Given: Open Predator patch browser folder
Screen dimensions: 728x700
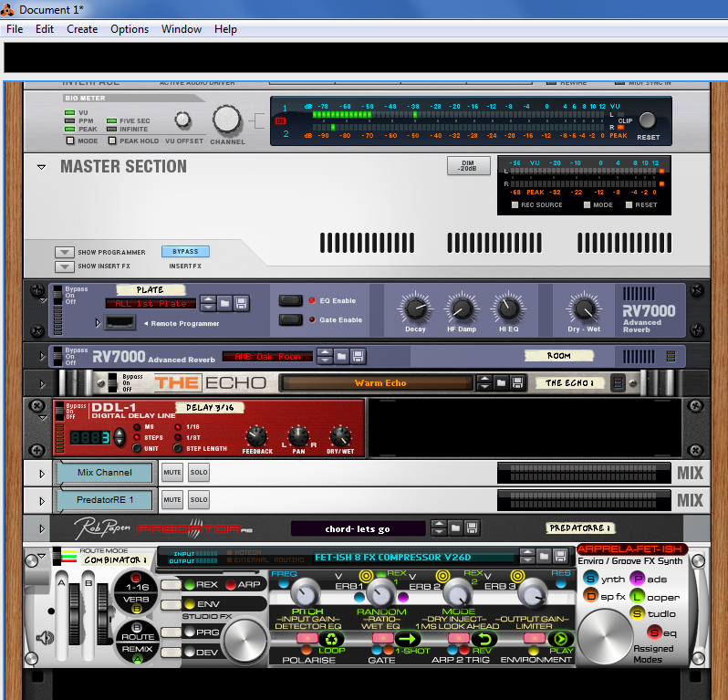Looking at the screenshot, I should coord(455,528).
